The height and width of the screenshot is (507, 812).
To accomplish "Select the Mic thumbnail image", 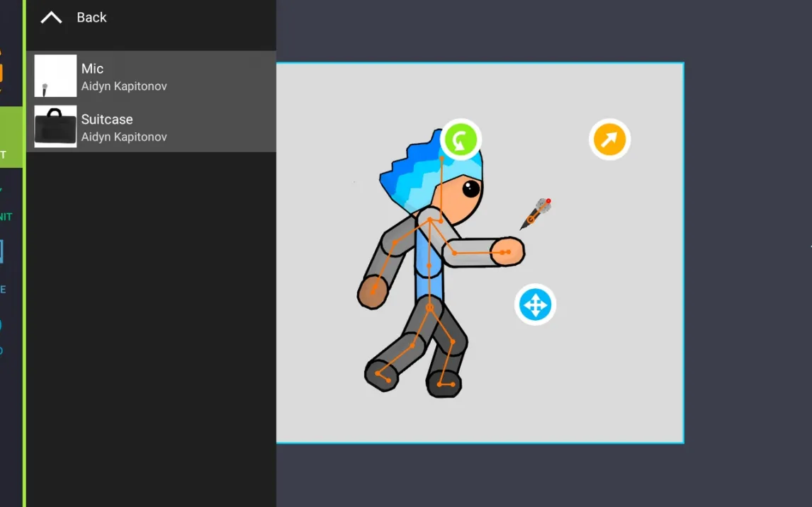I will click(55, 76).
